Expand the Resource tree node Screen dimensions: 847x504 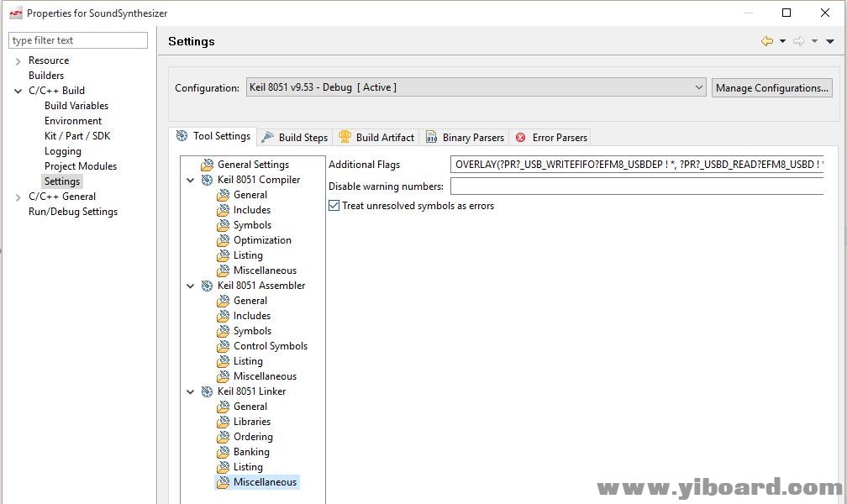(18, 61)
